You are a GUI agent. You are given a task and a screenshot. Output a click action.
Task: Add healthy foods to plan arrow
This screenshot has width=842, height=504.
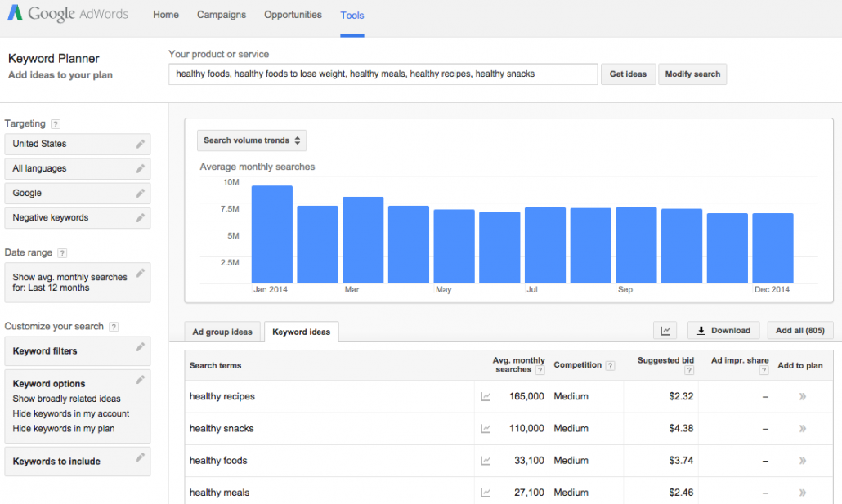pos(803,461)
